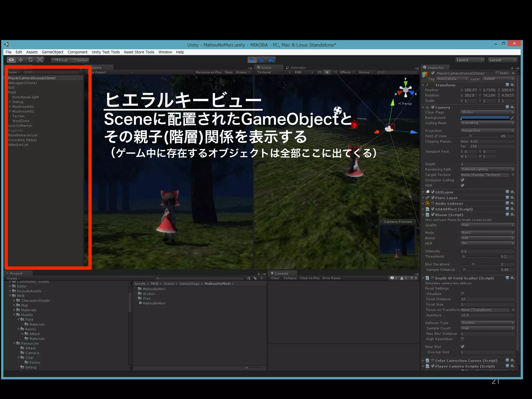Open the Tag MainCamera dropdown

coord(452,79)
